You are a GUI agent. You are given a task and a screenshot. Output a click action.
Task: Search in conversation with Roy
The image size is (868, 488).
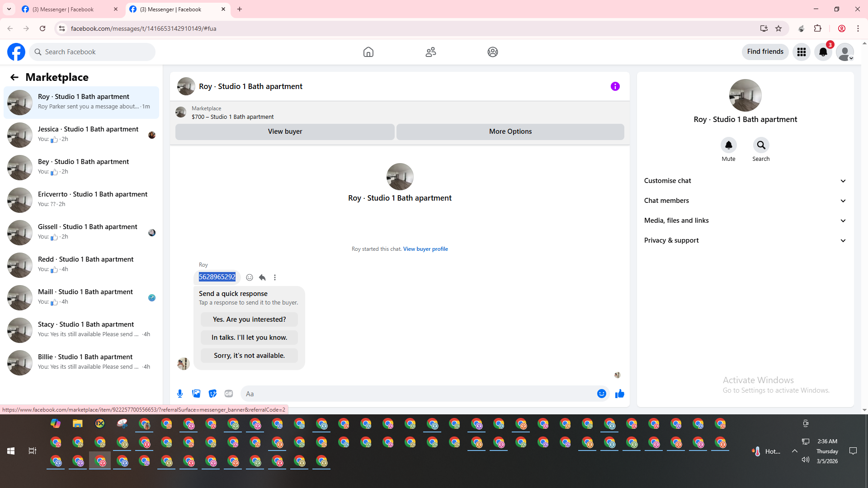[x=761, y=145]
